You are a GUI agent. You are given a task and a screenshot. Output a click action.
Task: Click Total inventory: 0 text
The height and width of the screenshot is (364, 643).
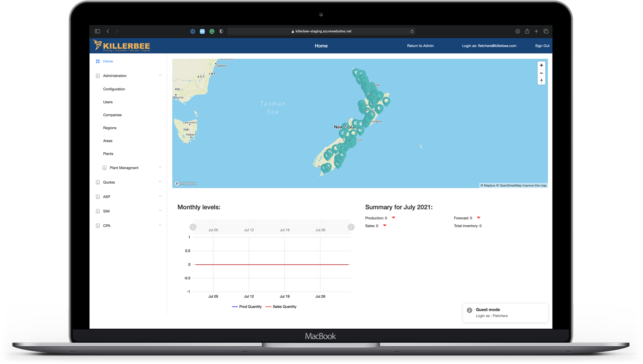(x=468, y=226)
